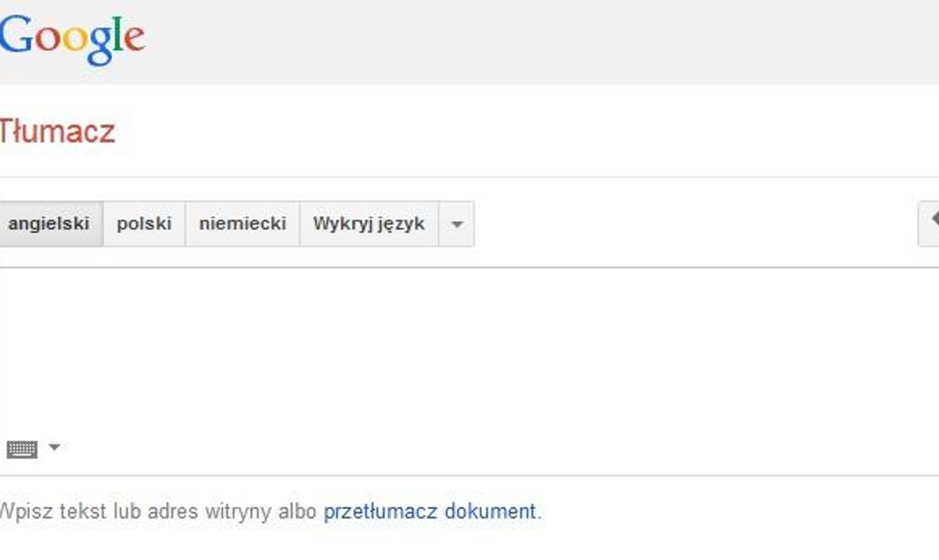Select angielski as source language
This screenshot has height=560, width=939.
(x=49, y=224)
